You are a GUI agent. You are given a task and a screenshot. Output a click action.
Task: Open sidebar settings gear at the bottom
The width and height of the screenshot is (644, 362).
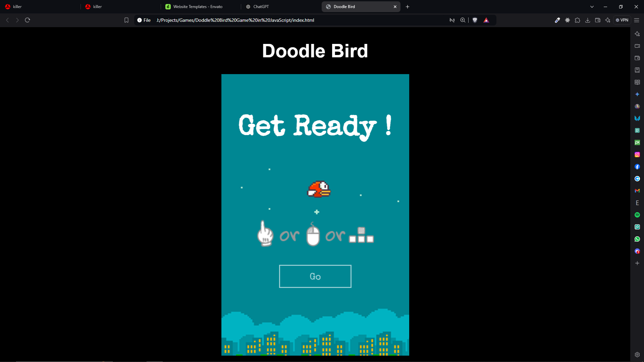637,355
